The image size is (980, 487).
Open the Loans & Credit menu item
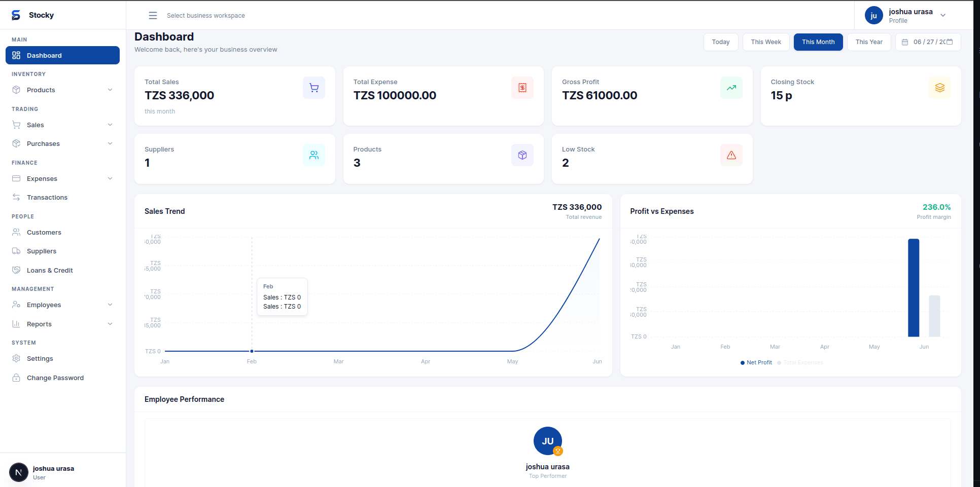[x=62, y=270]
